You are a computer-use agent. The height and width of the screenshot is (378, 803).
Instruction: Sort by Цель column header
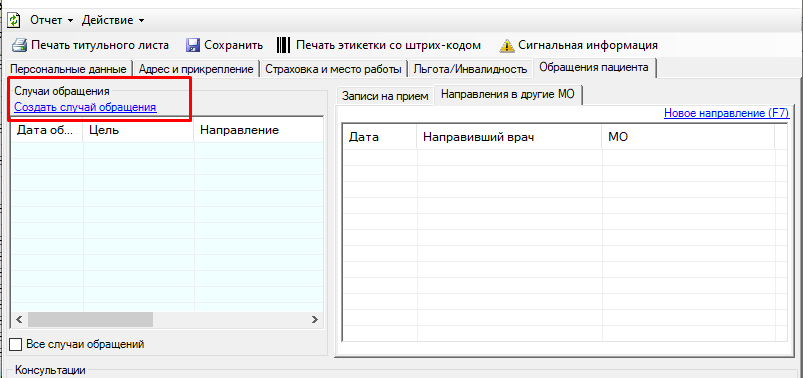pos(138,130)
